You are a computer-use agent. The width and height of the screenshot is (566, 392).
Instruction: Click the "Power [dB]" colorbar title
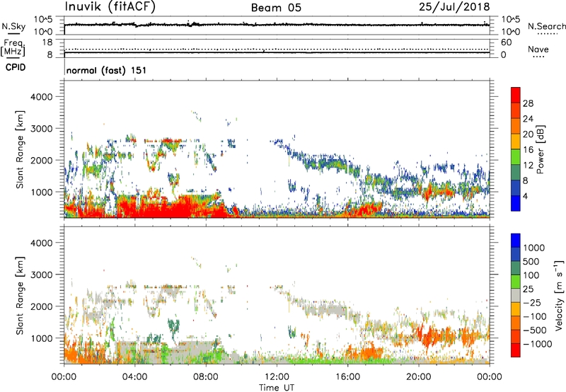click(x=541, y=149)
